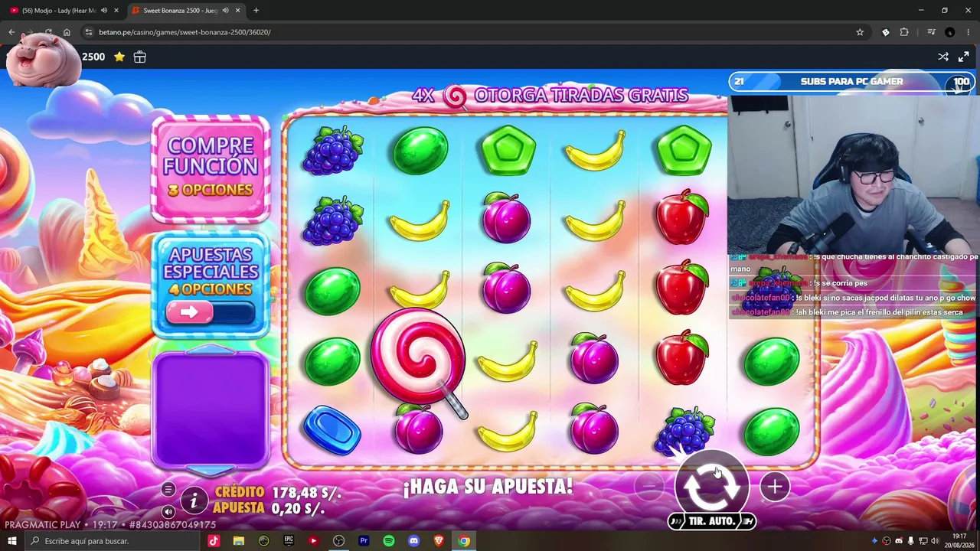This screenshot has height=551, width=980.
Task: Open Adobe Premiere Pro from the taskbar
Action: coord(364,541)
